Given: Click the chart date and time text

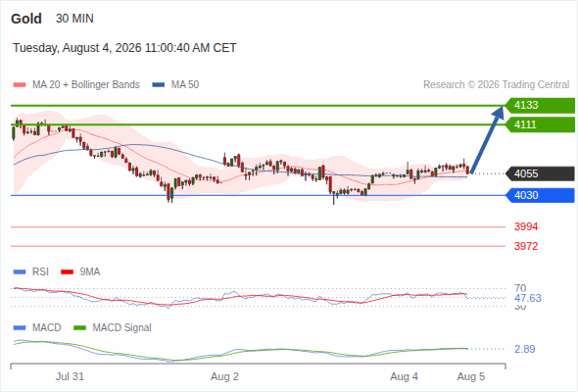Looking at the screenshot, I should click(124, 48).
